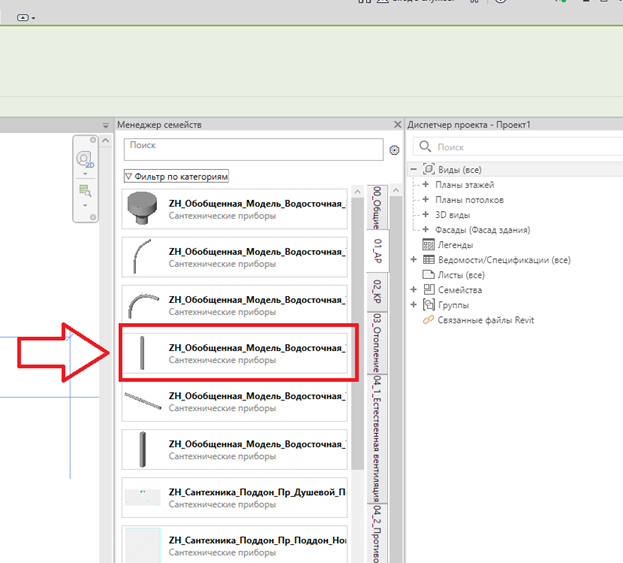
Task: Expand 3D виды
Action: pyautogui.click(x=426, y=215)
